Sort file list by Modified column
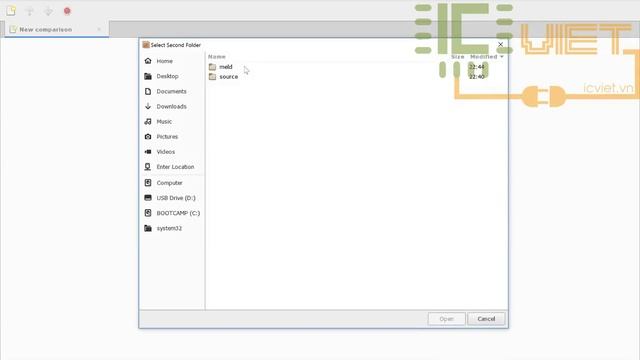The width and height of the screenshot is (640, 360). pyautogui.click(x=486, y=57)
